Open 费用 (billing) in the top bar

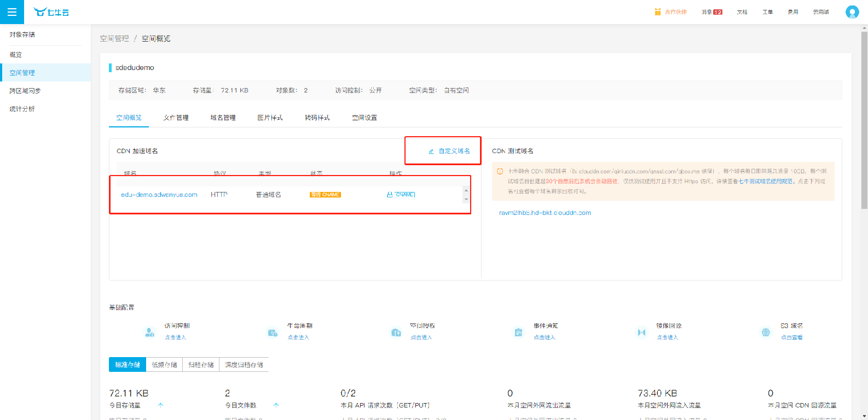(793, 12)
